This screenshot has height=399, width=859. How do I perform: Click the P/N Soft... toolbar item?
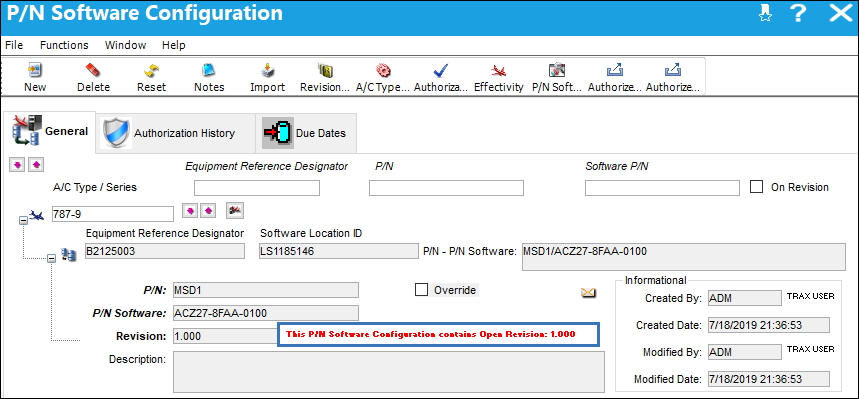(557, 77)
